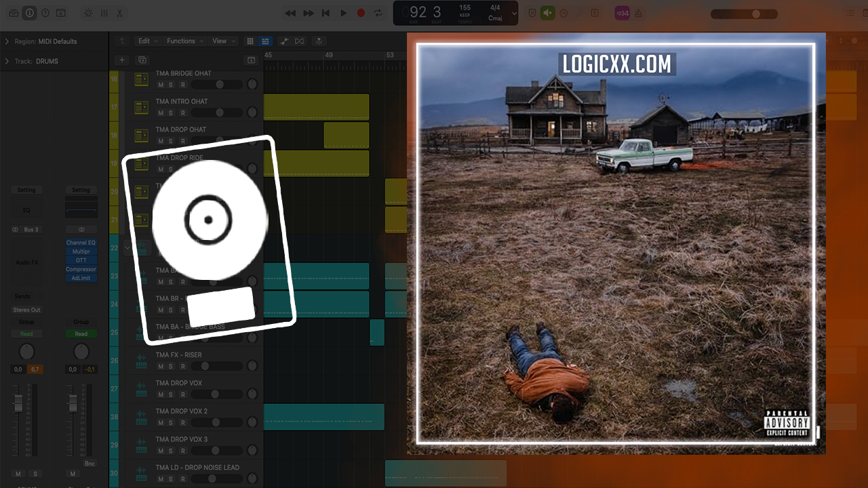The image size is (868, 488).
Task: Open the Multipr plugin slot
Action: 81,251
